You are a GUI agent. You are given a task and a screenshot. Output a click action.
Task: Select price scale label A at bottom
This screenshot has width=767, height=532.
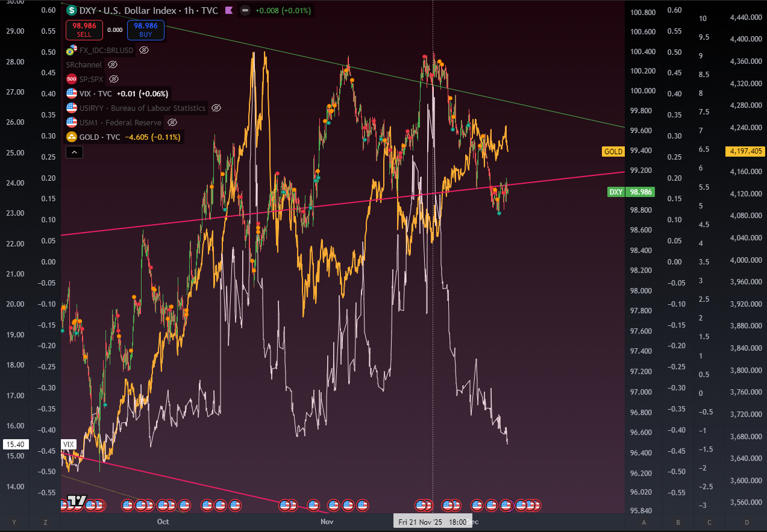point(644,522)
